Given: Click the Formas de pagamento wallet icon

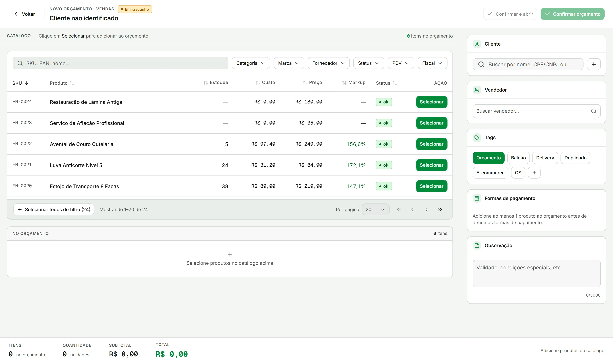Looking at the screenshot, I should pos(477,198).
